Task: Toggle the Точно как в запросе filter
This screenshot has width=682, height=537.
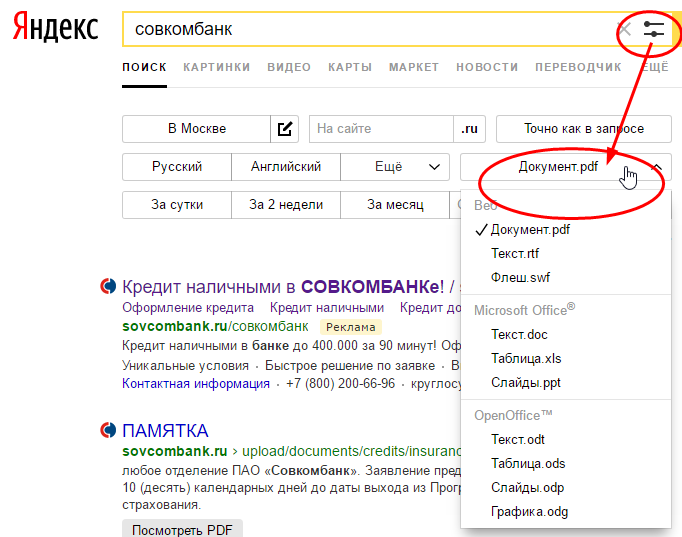Action: coord(584,129)
